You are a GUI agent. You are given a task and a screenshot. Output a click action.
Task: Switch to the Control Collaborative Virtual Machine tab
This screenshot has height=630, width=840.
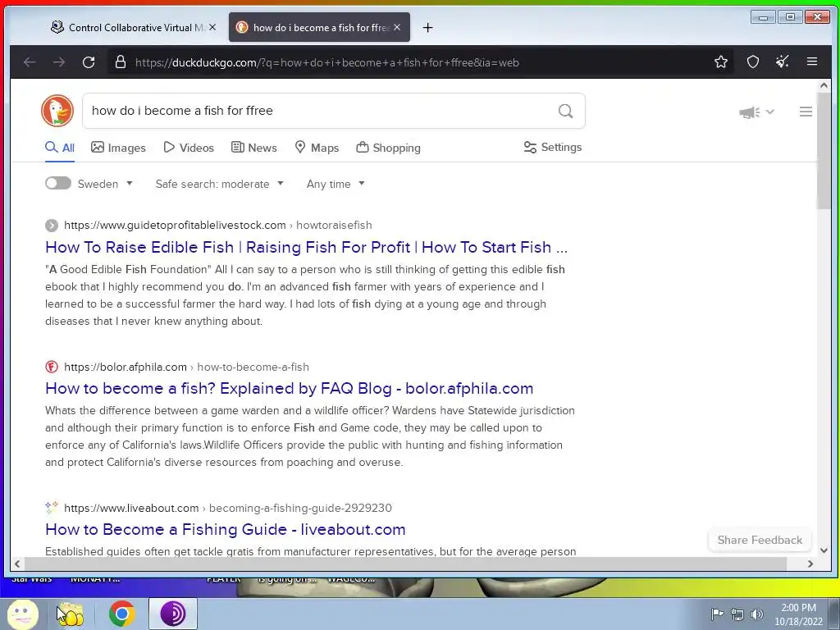pos(134,27)
